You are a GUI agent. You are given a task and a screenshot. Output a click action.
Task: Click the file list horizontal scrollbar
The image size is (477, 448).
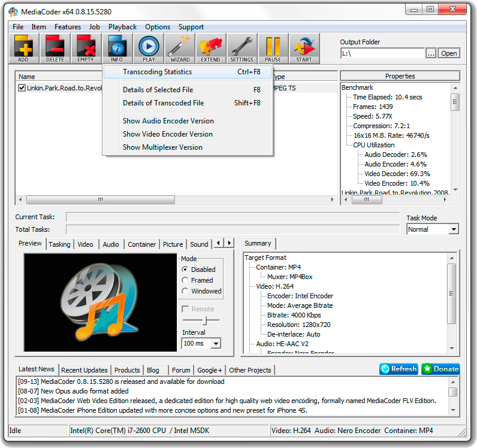pyautogui.click(x=101, y=200)
